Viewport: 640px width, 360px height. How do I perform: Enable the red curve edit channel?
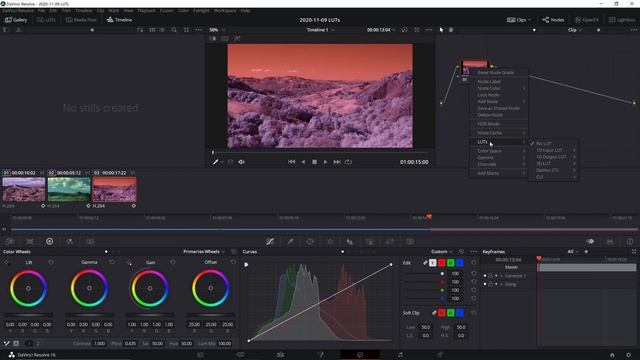pos(442,263)
